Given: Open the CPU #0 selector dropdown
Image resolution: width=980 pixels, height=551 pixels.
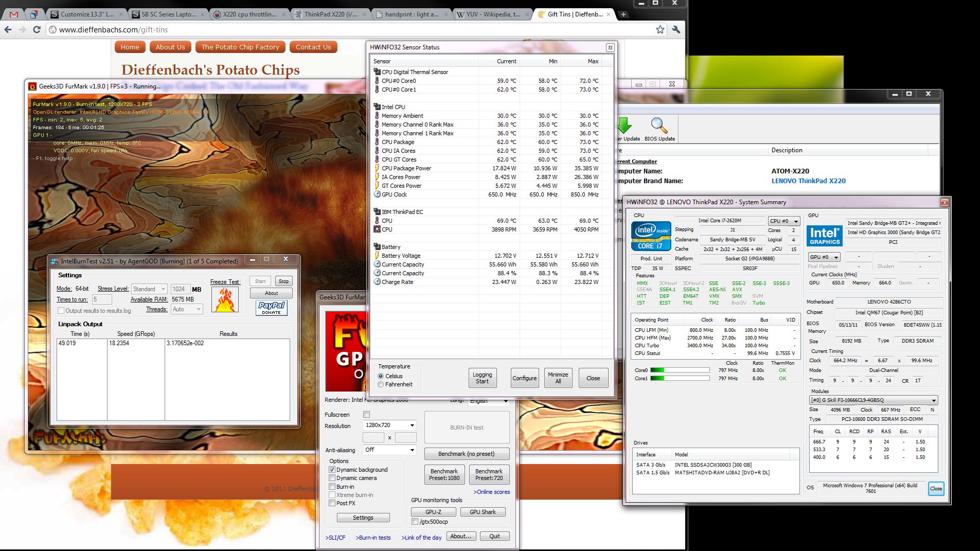Looking at the screenshot, I should coord(784,221).
